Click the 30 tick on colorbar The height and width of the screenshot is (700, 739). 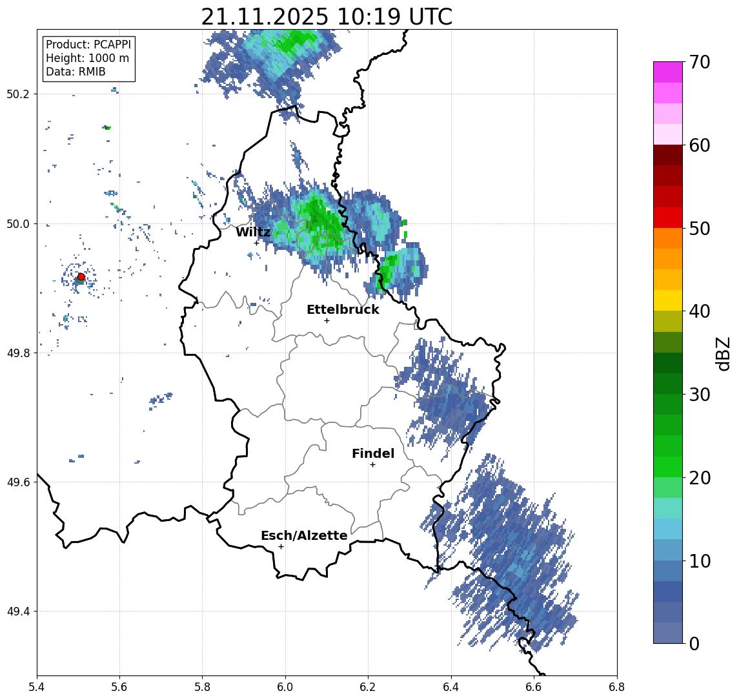click(700, 395)
